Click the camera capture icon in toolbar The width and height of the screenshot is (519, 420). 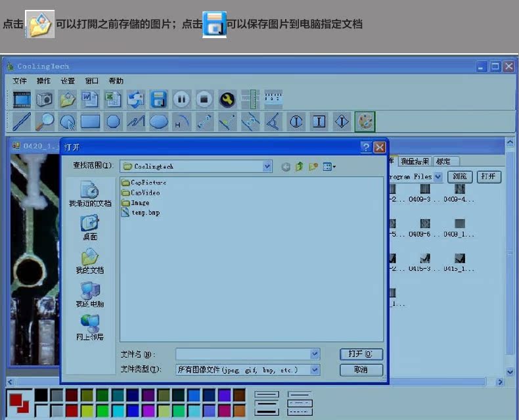[44, 99]
